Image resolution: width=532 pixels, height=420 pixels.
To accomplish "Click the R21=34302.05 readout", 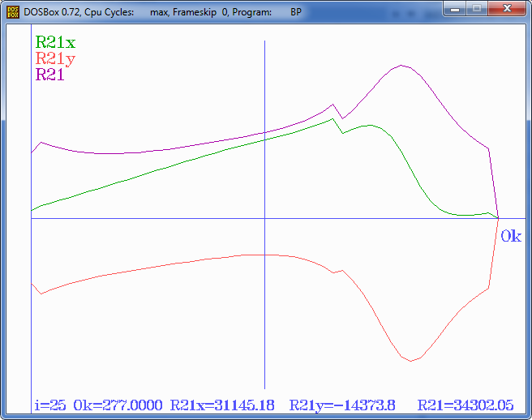I will pyautogui.click(x=466, y=405).
